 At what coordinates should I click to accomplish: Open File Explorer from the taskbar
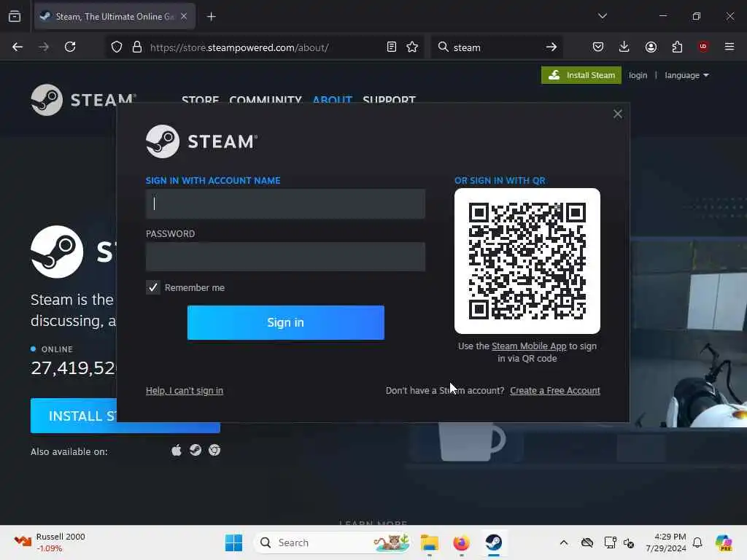tap(429, 542)
